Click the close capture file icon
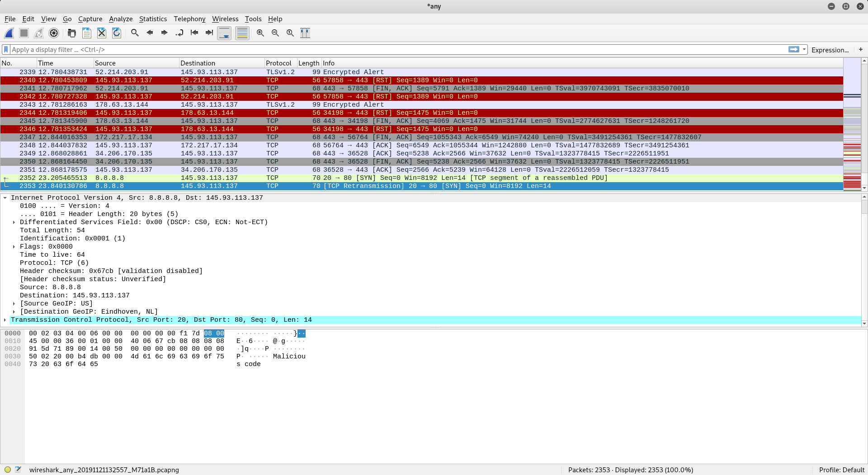The height and width of the screenshot is (475, 868). click(x=102, y=33)
